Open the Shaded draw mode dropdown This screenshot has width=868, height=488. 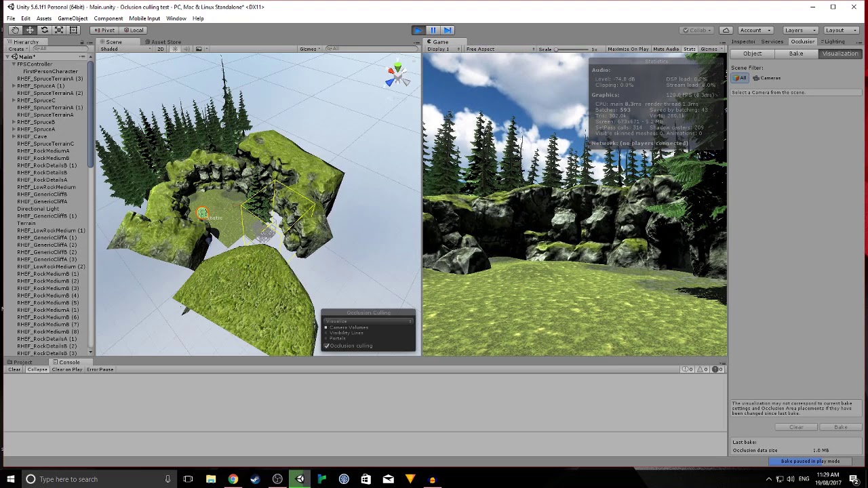pos(126,49)
